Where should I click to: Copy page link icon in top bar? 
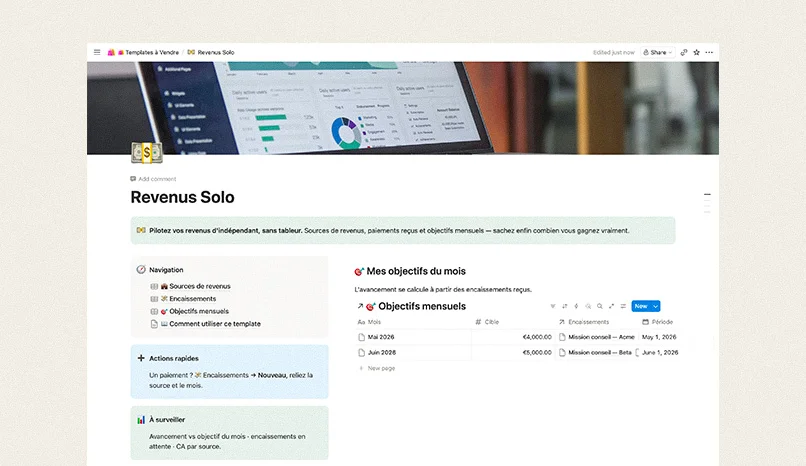point(684,52)
